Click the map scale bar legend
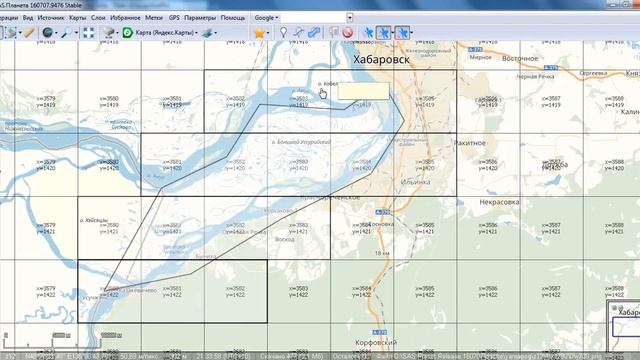Viewport: 640px width, 360px height. point(63,340)
